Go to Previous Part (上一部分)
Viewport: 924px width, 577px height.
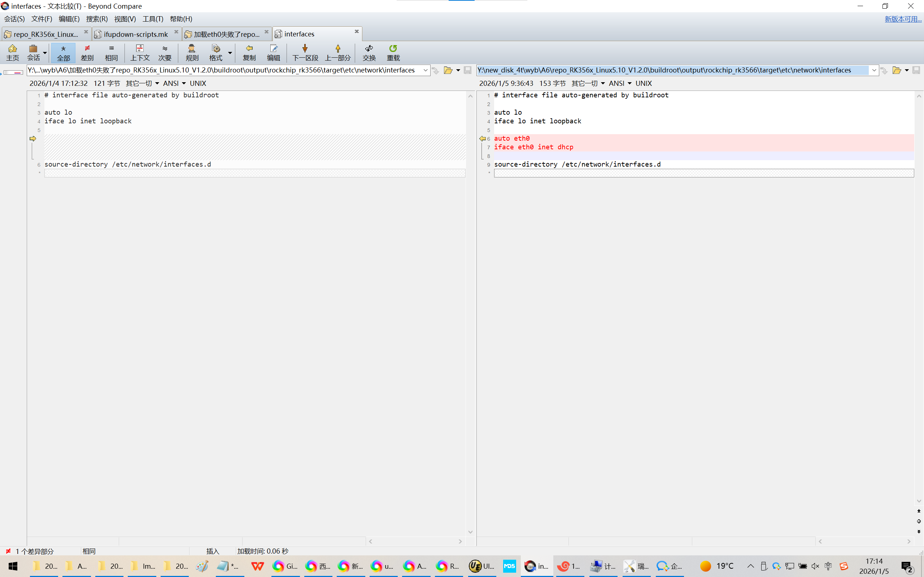click(337, 52)
